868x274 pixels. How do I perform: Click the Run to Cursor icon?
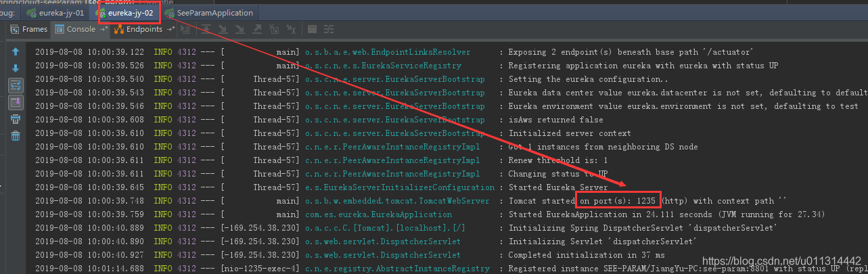tap(291, 29)
